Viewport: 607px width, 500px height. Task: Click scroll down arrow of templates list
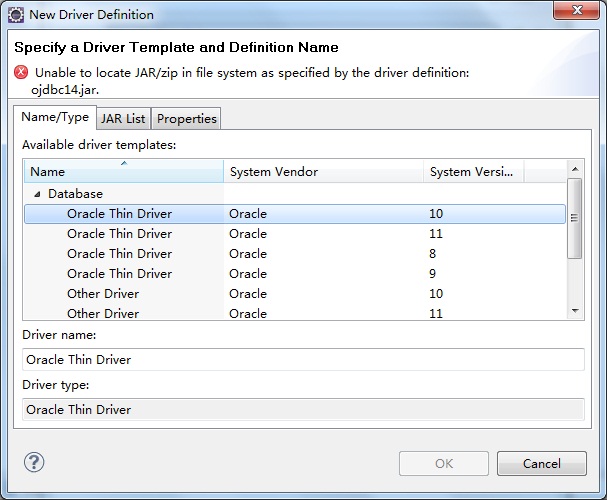click(x=575, y=311)
